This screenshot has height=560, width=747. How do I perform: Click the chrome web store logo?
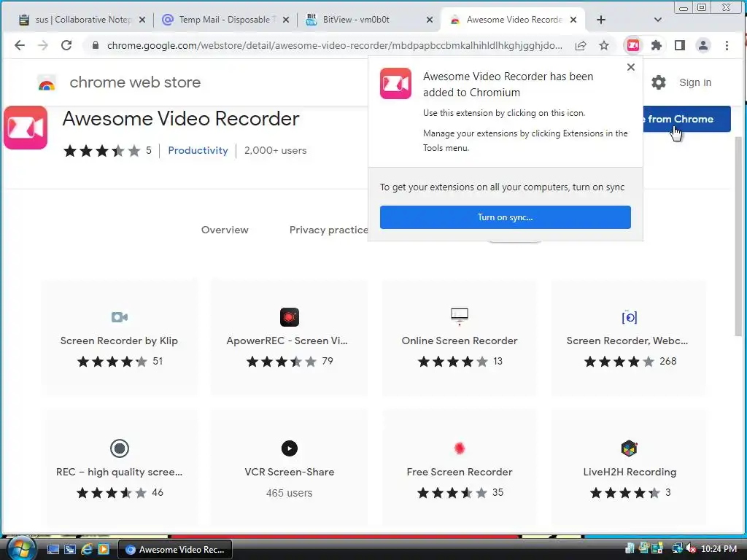pyautogui.click(x=46, y=83)
